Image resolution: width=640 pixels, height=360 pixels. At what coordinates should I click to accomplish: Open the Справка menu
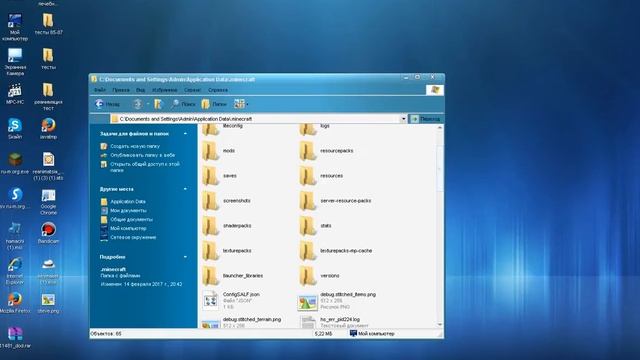point(218,90)
